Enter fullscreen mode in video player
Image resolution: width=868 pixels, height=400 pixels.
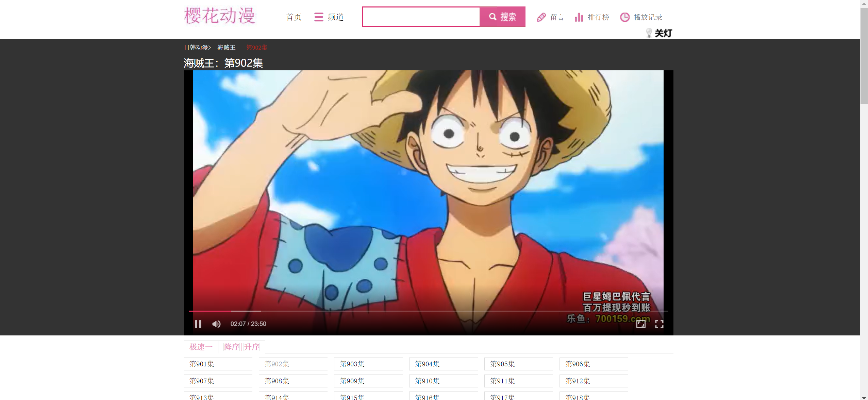tap(659, 324)
